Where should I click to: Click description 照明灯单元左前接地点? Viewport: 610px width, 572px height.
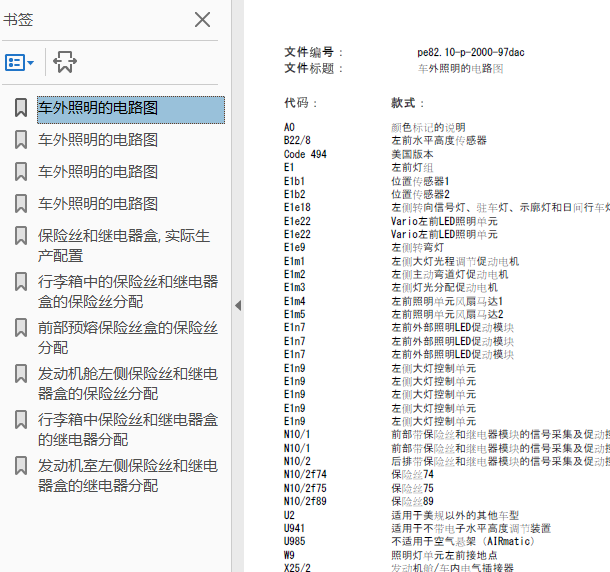[444, 555]
